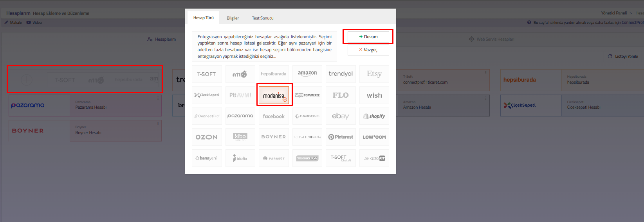Click the help question-mark icon
The height and width of the screenshot is (222, 644).
tap(529, 23)
